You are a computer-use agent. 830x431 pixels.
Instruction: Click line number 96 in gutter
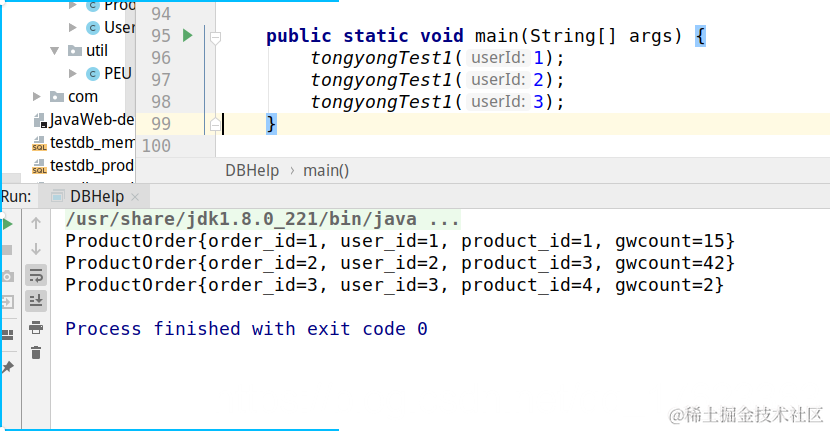coord(161,58)
